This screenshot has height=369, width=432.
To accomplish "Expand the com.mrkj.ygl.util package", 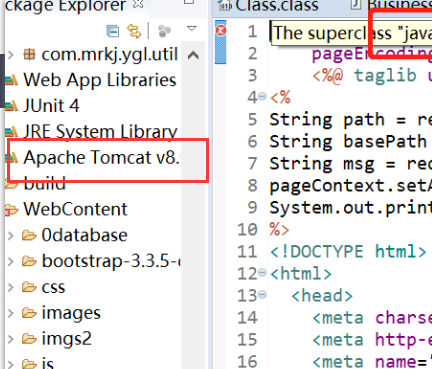I will (x=11, y=55).
